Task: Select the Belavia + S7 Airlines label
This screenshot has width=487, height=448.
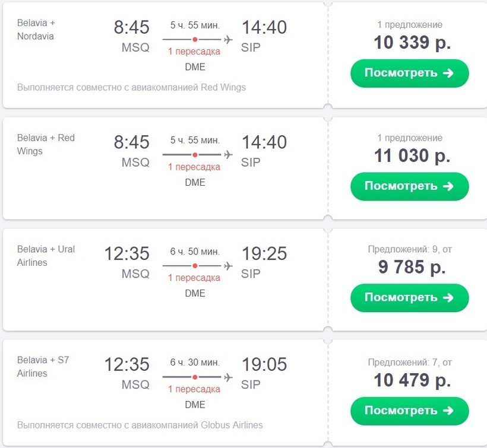Action: coord(43,367)
